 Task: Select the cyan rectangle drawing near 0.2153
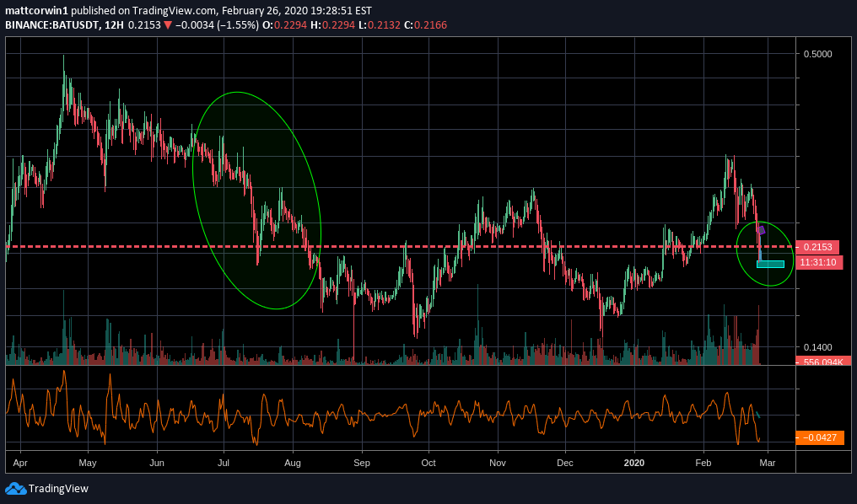771,265
